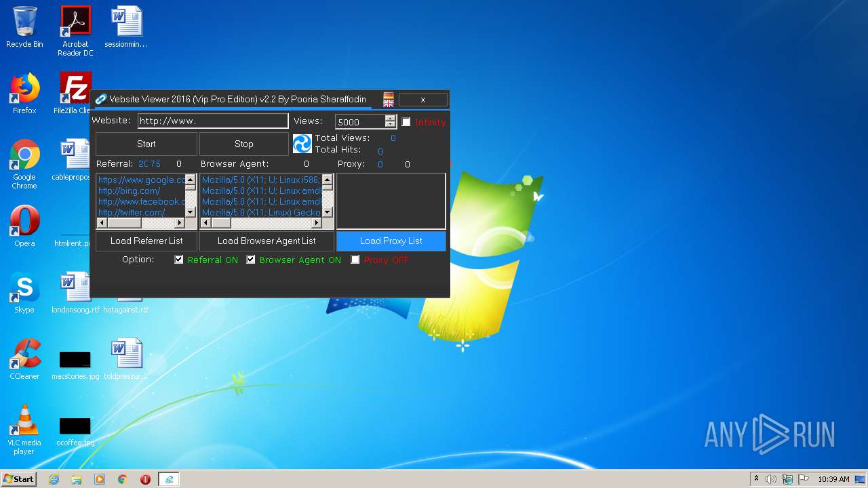Close Website Viewer with x button
The height and width of the screenshot is (488, 868).
(x=423, y=100)
